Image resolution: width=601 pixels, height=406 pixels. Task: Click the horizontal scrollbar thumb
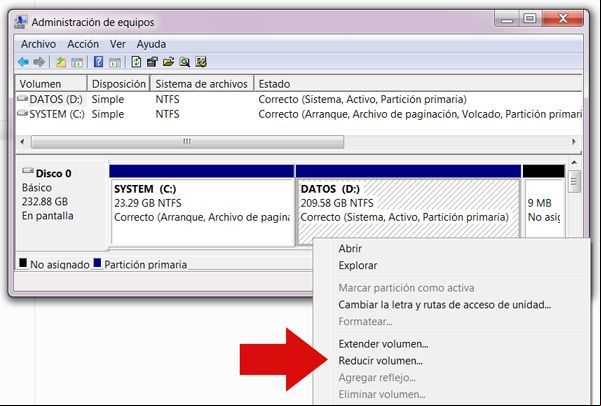pos(187,142)
